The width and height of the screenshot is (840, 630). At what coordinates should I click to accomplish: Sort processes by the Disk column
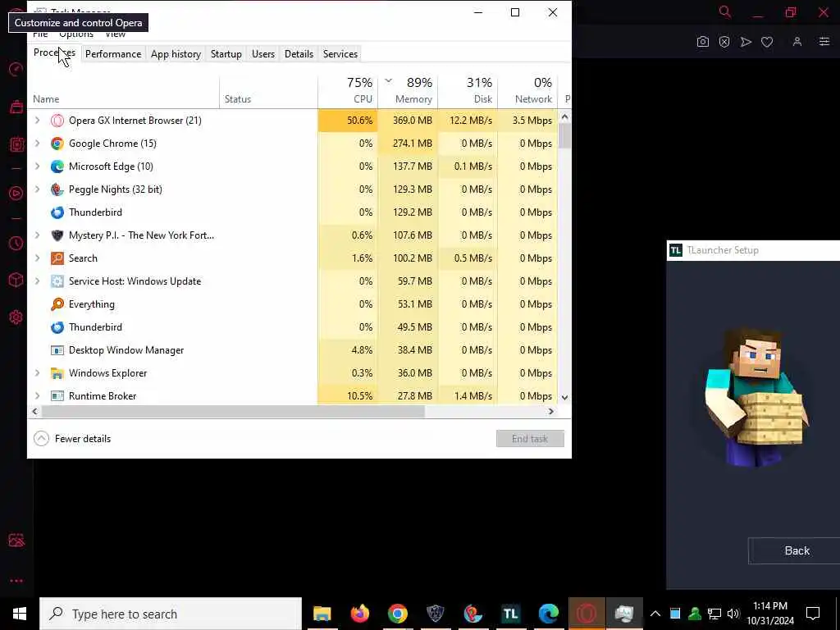point(468,91)
